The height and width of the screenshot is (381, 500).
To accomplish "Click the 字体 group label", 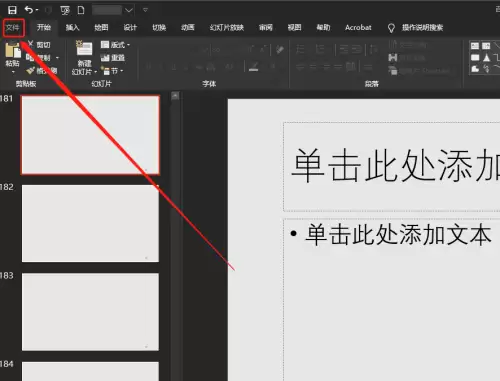I will coord(209,84).
